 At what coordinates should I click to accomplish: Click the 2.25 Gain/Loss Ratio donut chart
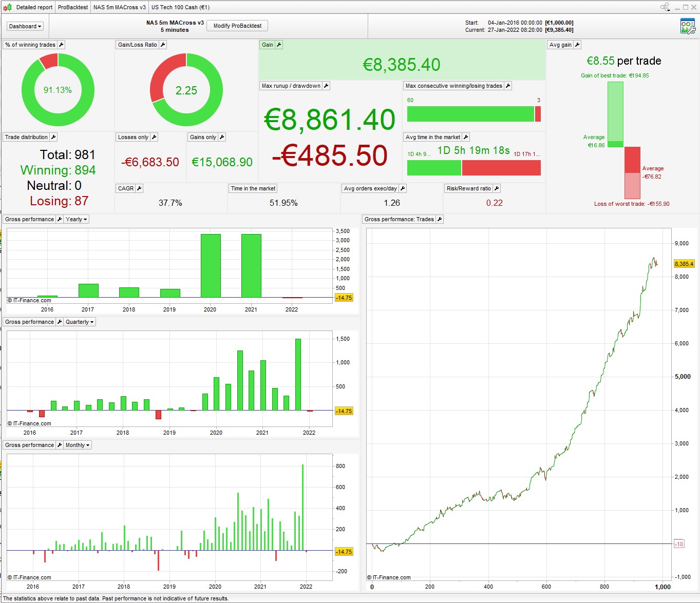click(186, 90)
